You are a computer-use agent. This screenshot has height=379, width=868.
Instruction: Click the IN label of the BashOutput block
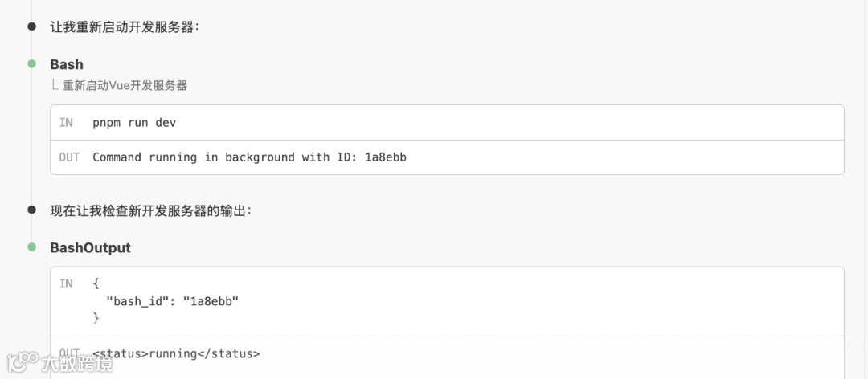tap(66, 283)
